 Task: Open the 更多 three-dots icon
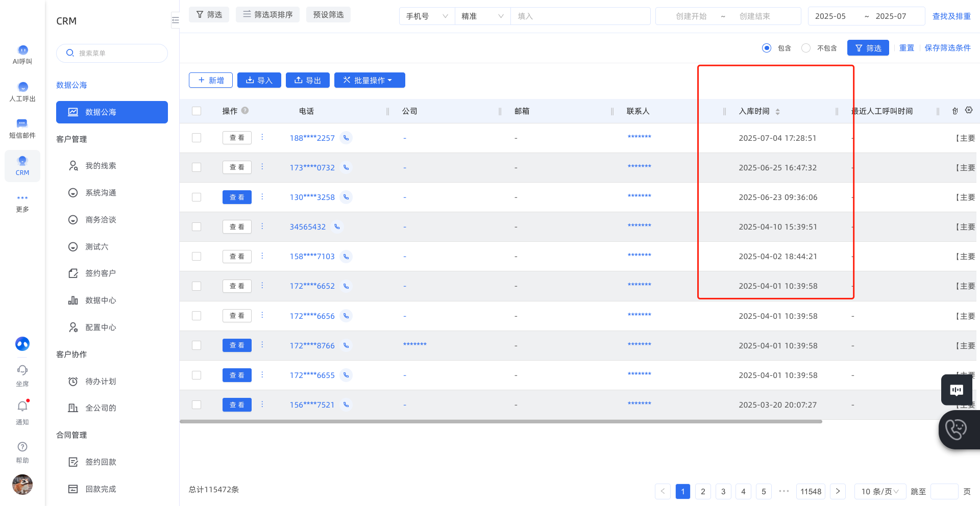point(22,197)
